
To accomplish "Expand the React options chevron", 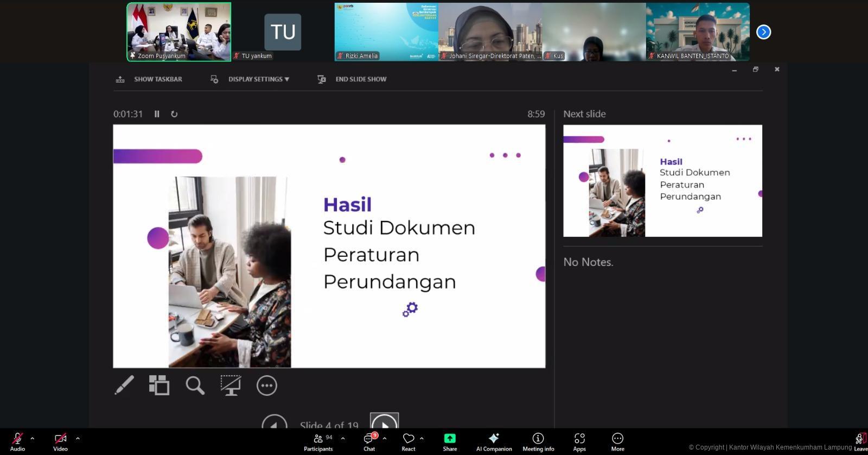I will pyautogui.click(x=422, y=438).
